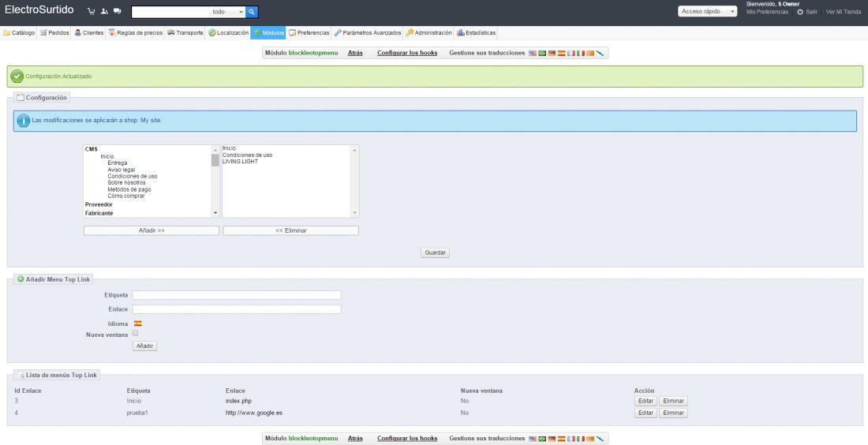868x445 pixels.
Task: Click Editar for the Inicio link row
Action: (645, 401)
